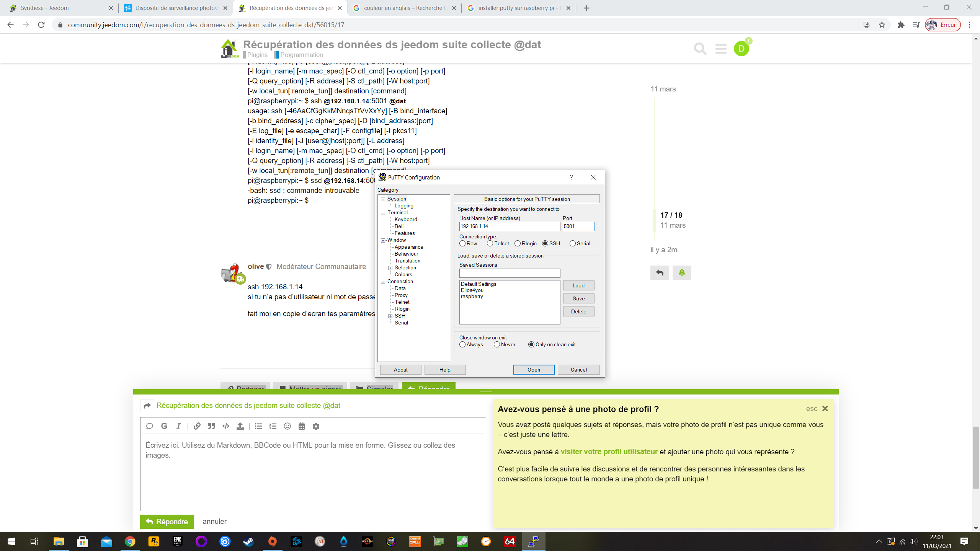The height and width of the screenshot is (551, 980).
Task: Select the Colours item in category tree
Action: pyautogui.click(x=403, y=274)
